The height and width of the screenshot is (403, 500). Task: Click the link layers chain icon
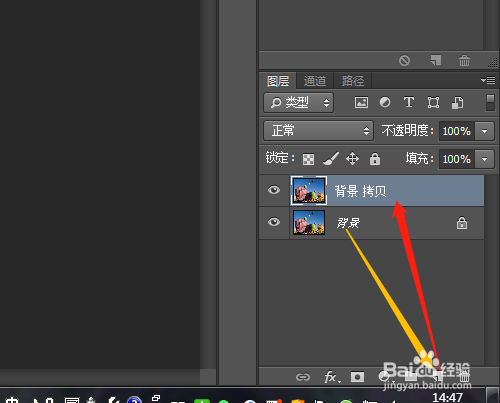pos(303,377)
